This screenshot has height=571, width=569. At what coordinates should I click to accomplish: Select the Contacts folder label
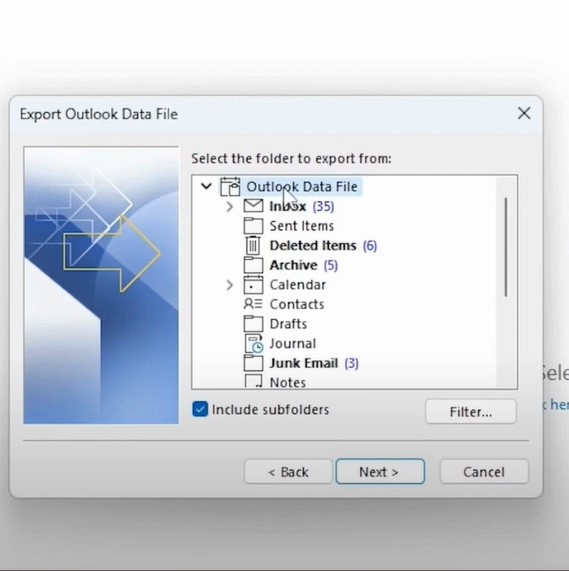(x=297, y=304)
